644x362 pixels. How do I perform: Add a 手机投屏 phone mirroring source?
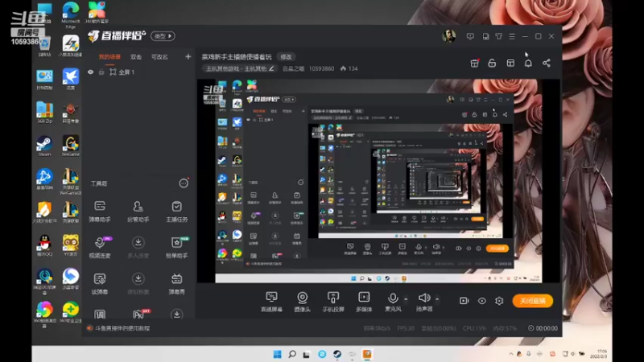click(333, 302)
